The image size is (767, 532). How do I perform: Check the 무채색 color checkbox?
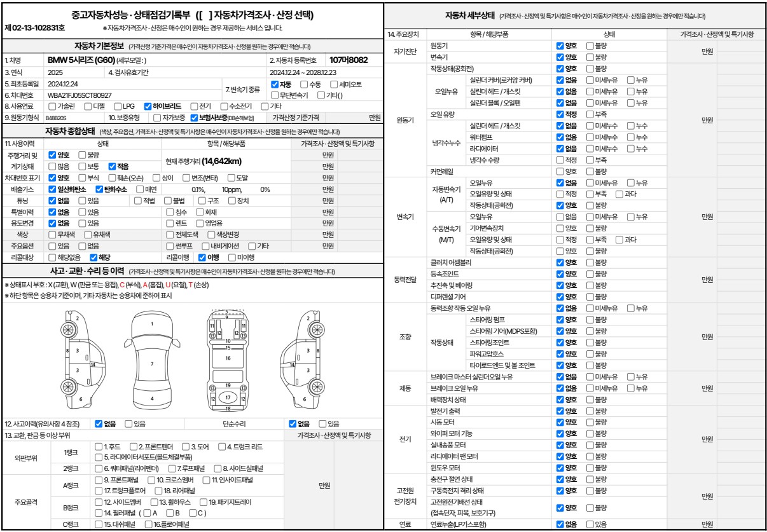pos(52,235)
